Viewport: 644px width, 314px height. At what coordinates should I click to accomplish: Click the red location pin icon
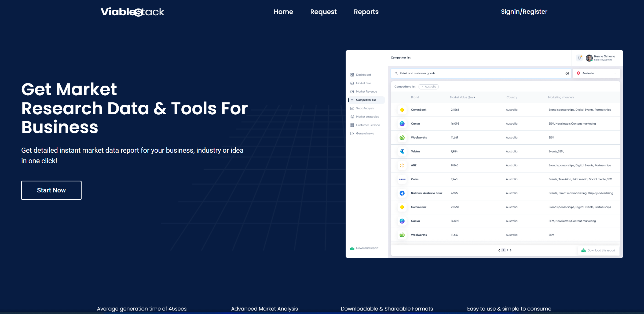pyautogui.click(x=579, y=73)
